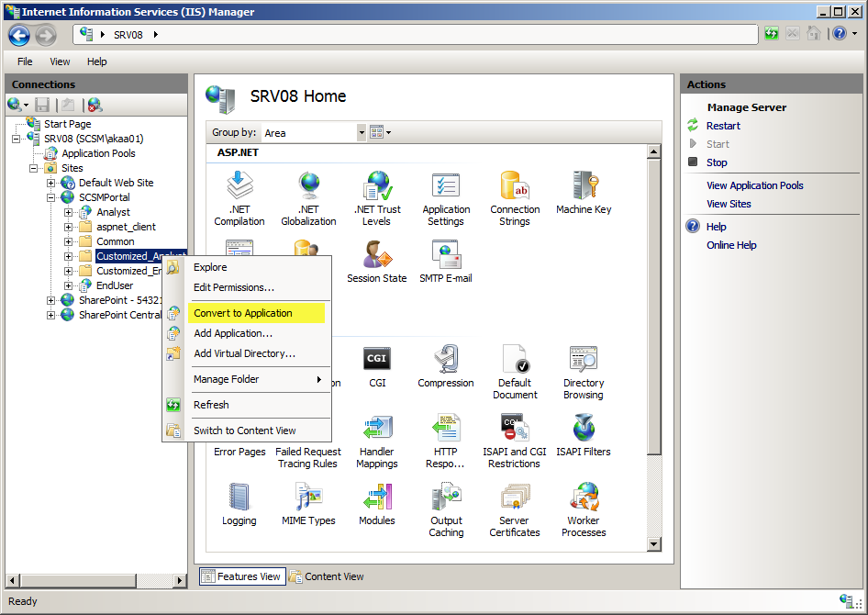
Task: Switch to Features View tab
Action: (x=242, y=576)
